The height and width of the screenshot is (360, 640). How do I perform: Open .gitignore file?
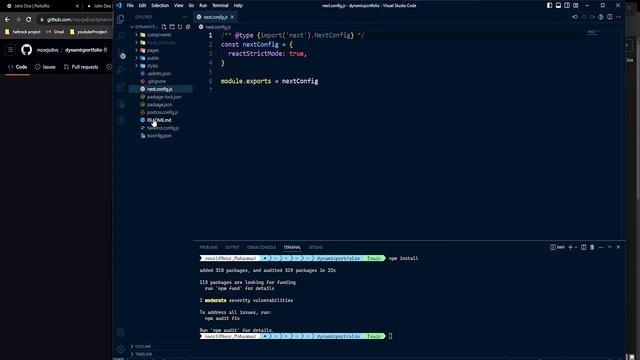156,81
